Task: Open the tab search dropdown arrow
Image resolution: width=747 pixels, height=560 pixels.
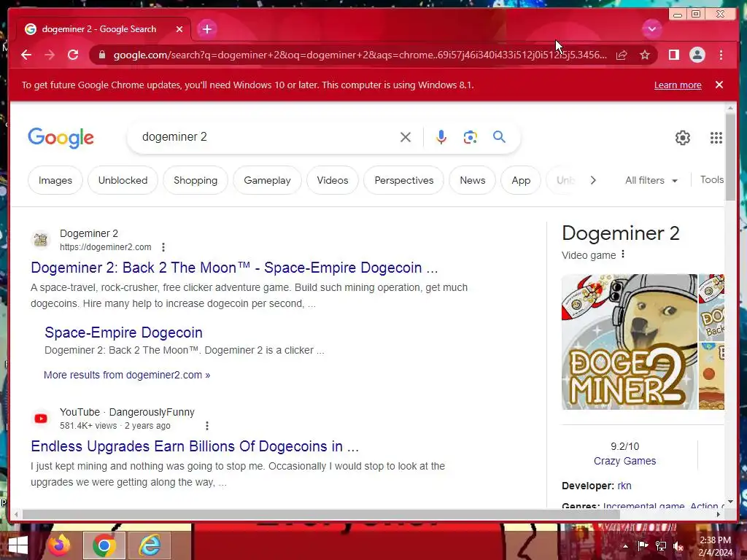Action: coord(651,29)
